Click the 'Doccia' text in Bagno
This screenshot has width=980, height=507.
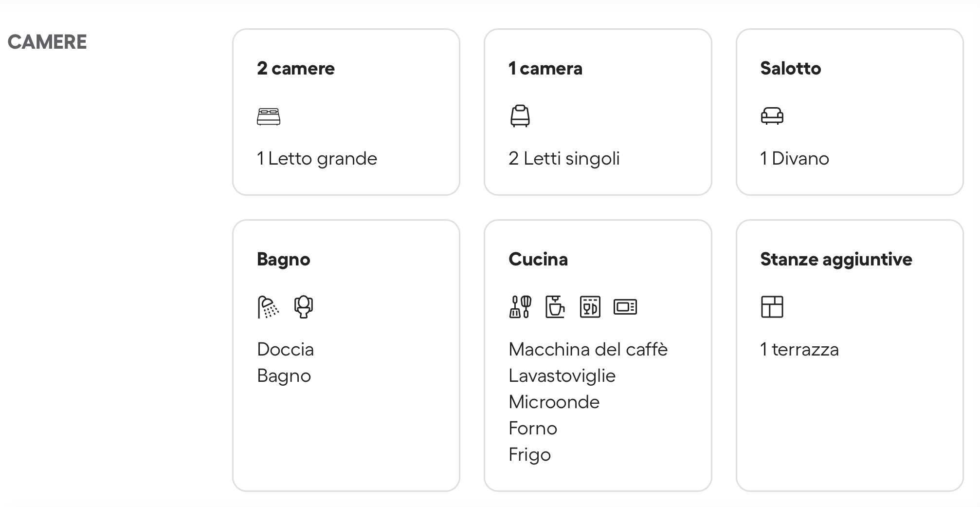[286, 349]
